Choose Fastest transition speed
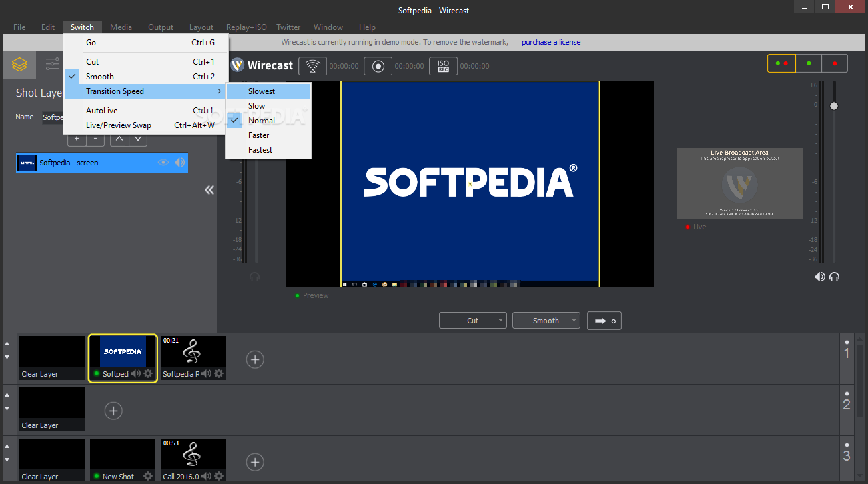868x484 pixels. pos(268,150)
